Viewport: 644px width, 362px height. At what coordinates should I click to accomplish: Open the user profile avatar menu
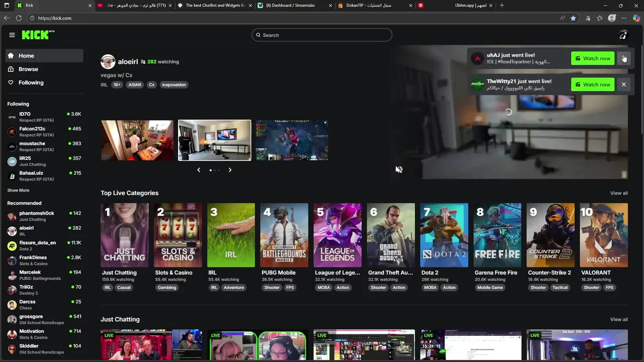623,35
